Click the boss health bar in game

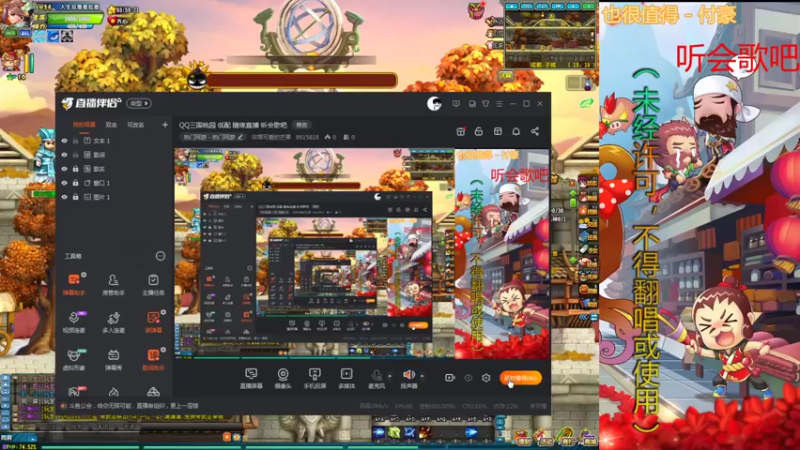pos(301,80)
